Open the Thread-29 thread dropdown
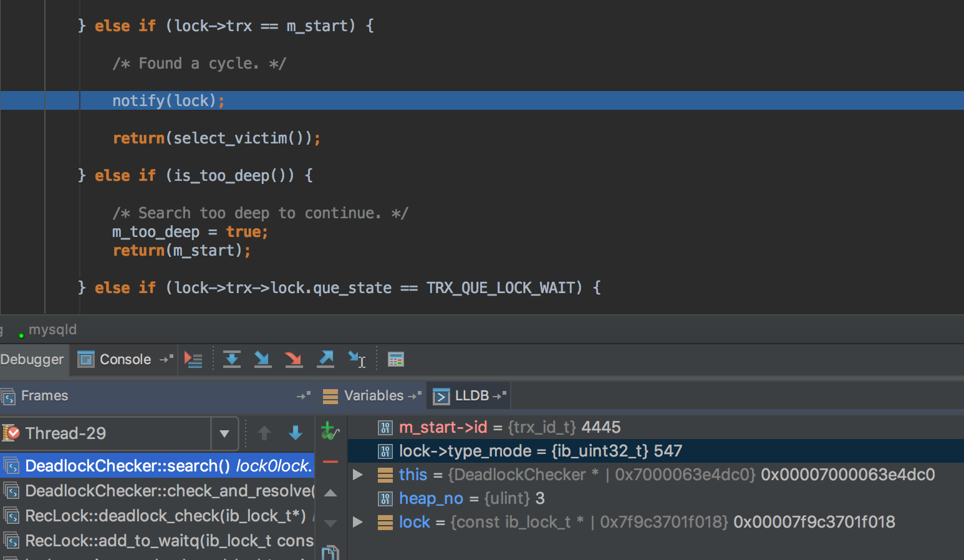Image resolution: width=964 pixels, height=560 pixels. (224, 433)
